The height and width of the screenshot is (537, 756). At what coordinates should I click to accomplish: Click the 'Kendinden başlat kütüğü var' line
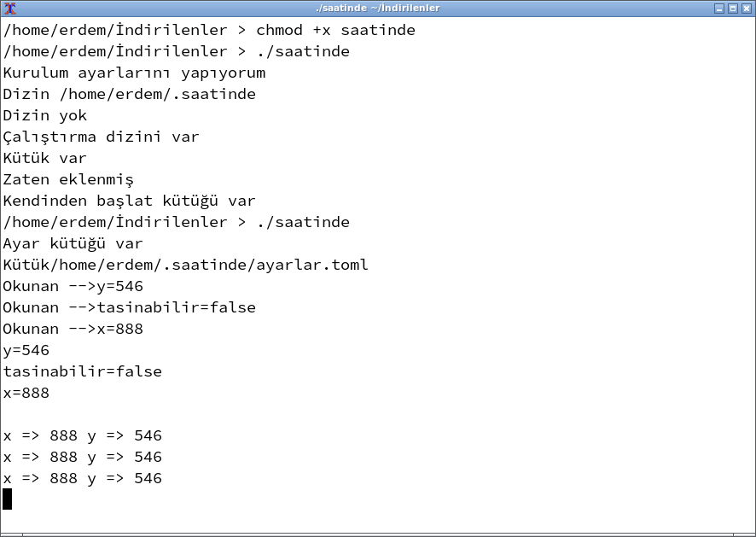129,201
